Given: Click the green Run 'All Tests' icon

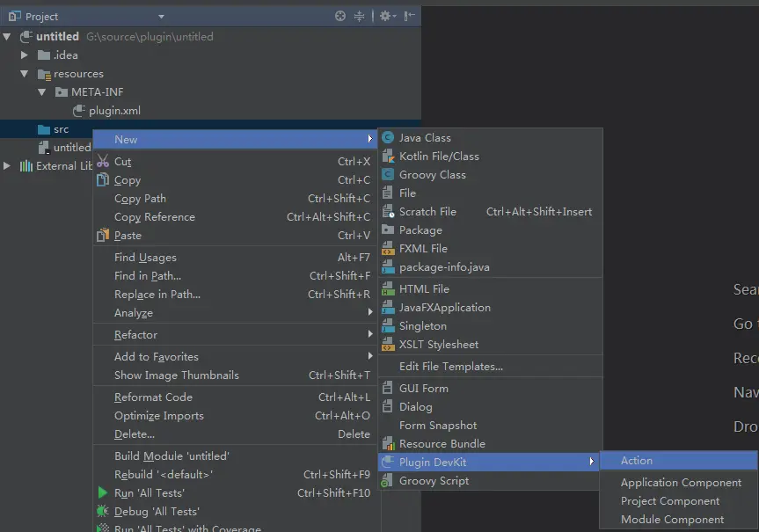Looking at the screenshot, I should pyautogui.click(x=103, y=492).
